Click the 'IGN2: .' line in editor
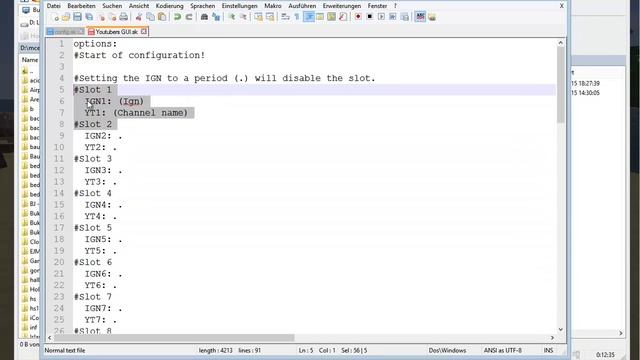 tap(103, 136)
